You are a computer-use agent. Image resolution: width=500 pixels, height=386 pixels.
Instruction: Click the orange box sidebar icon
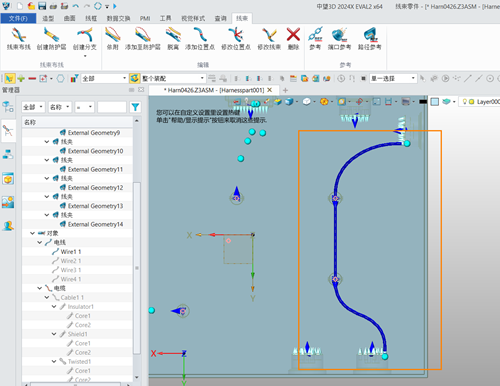pos(8,179)
